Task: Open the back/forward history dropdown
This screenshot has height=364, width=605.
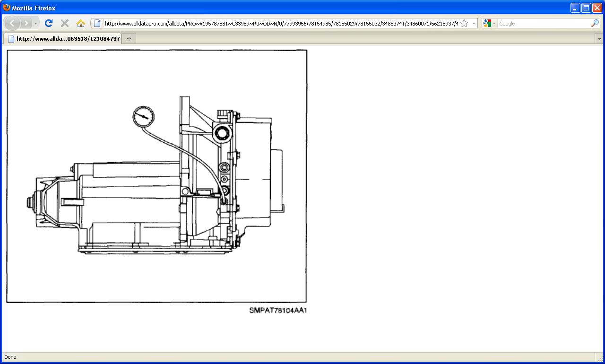Action: pyautogui.click(x=35, y=23)
